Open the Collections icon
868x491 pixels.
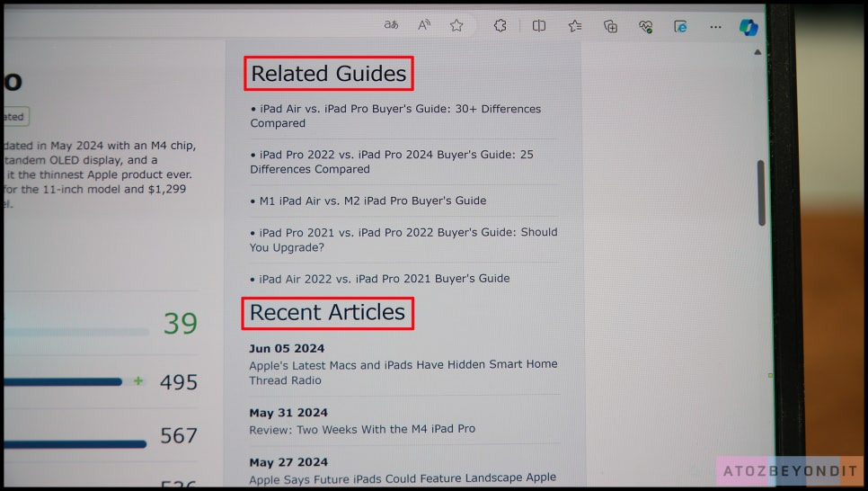tap(610, 26)
